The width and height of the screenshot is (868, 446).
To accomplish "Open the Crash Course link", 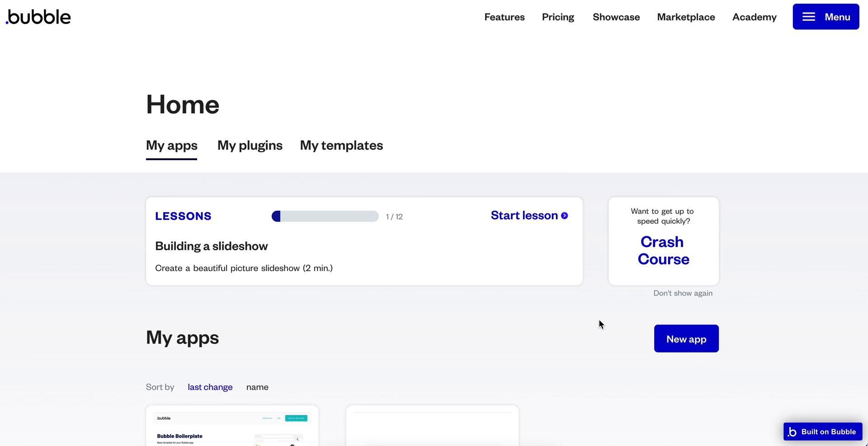I will [663, 250].
